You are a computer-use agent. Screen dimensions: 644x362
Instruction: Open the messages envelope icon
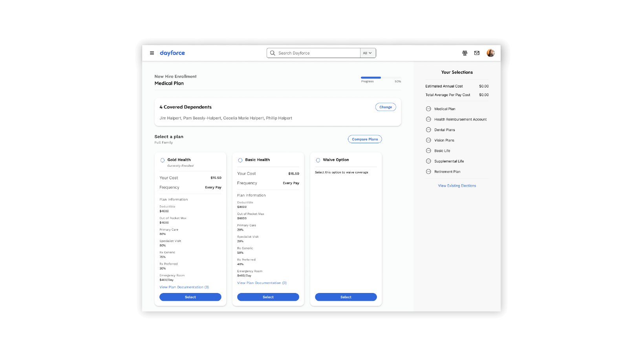click(x=477, y=53)
